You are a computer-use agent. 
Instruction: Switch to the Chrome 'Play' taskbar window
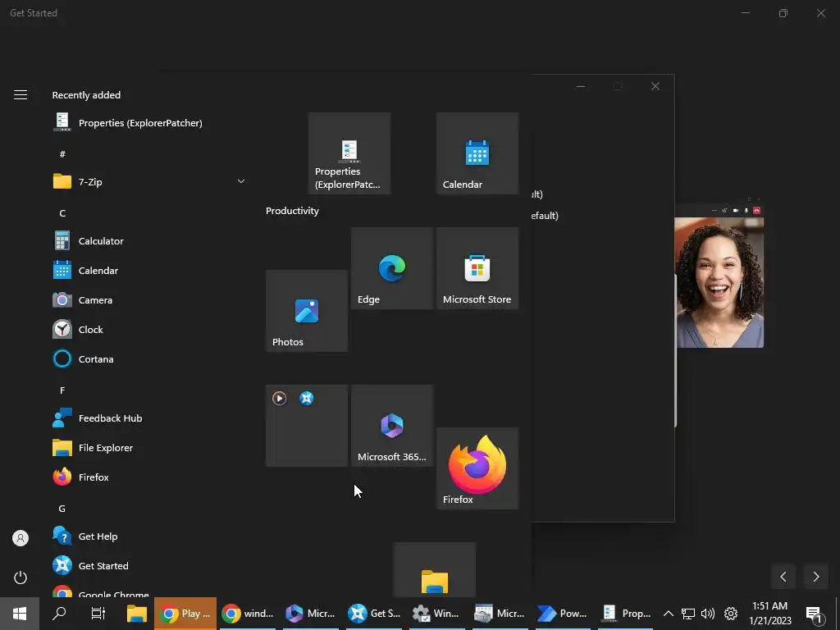[x=185, y=614]
